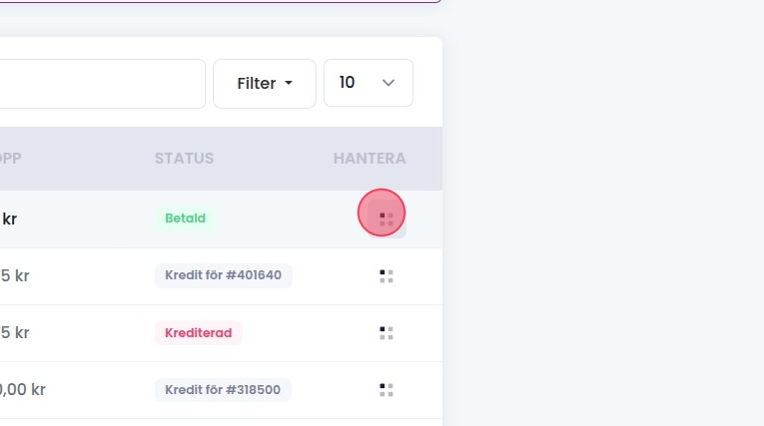Click the red Krediterad status badge
Image resolution: width=764 pixels, height=426 pixels.
click(x=198, y=333)
